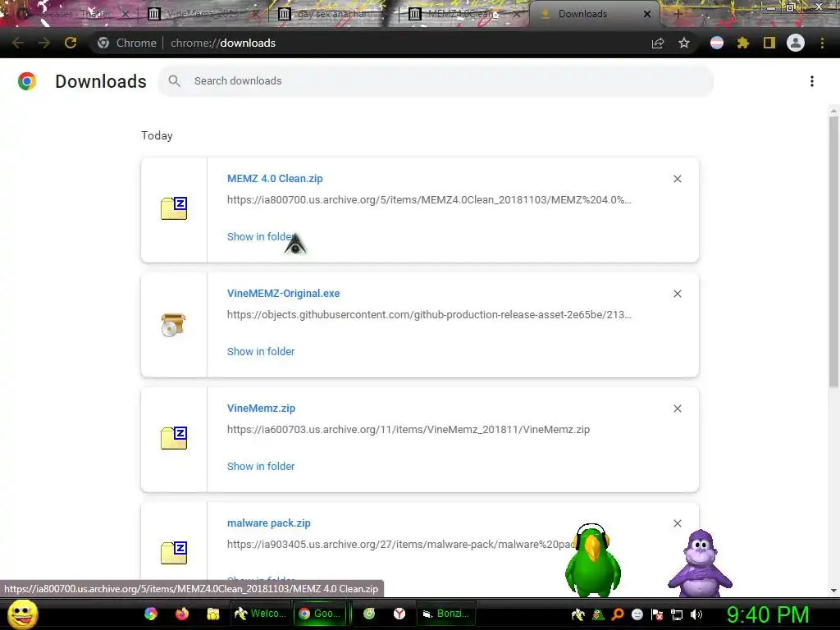Close the Downloads tab
This screenshot has width=840, height=630.
coord(647,14)
